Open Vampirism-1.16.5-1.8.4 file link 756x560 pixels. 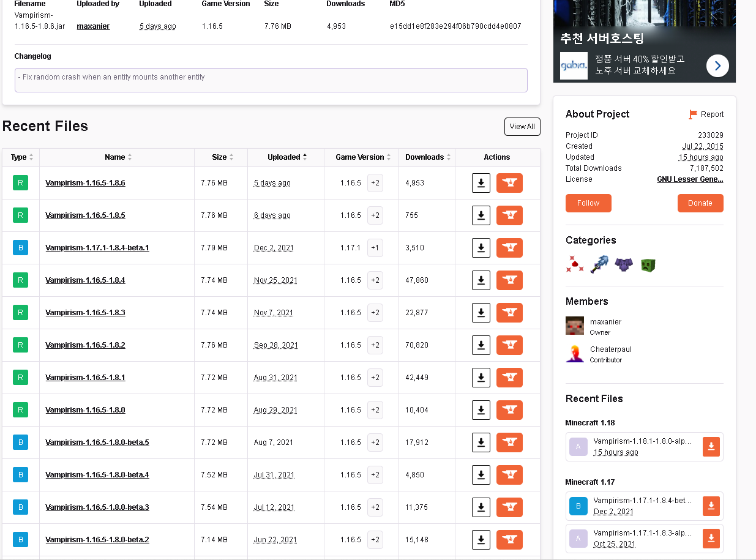(x=85, y=280)
